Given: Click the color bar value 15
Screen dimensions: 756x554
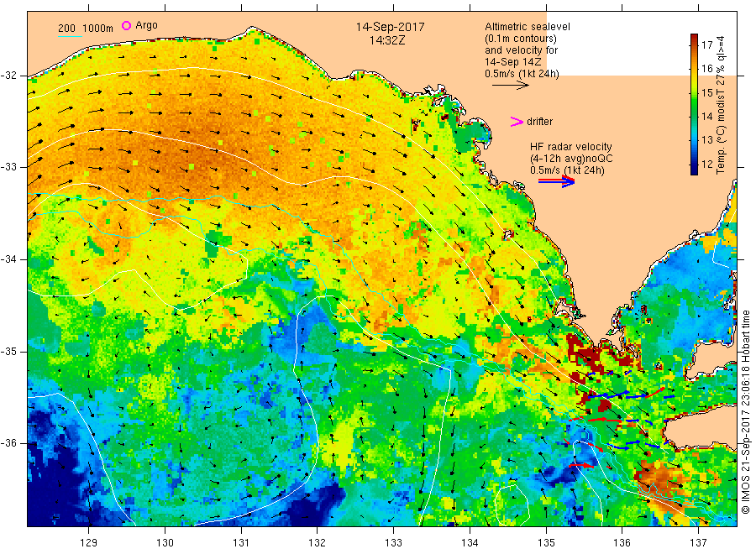Looking at the screenshot, I should click(x=706, y=93).
